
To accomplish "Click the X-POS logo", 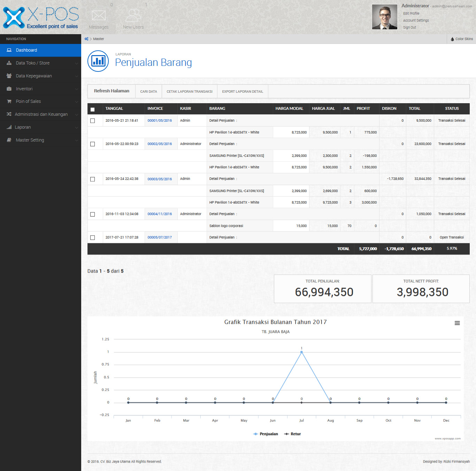I will pyautogui.click(x=41, y=17).
